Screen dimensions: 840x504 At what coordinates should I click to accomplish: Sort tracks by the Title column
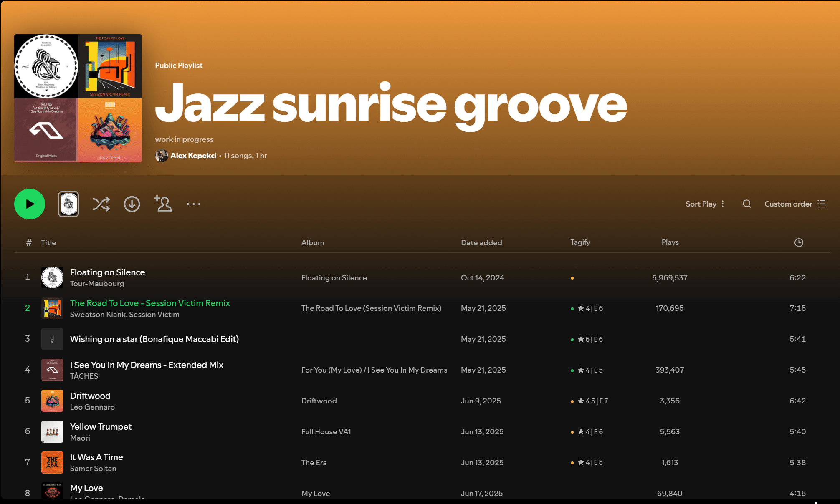pyautogui.click(x=48, y=243)
